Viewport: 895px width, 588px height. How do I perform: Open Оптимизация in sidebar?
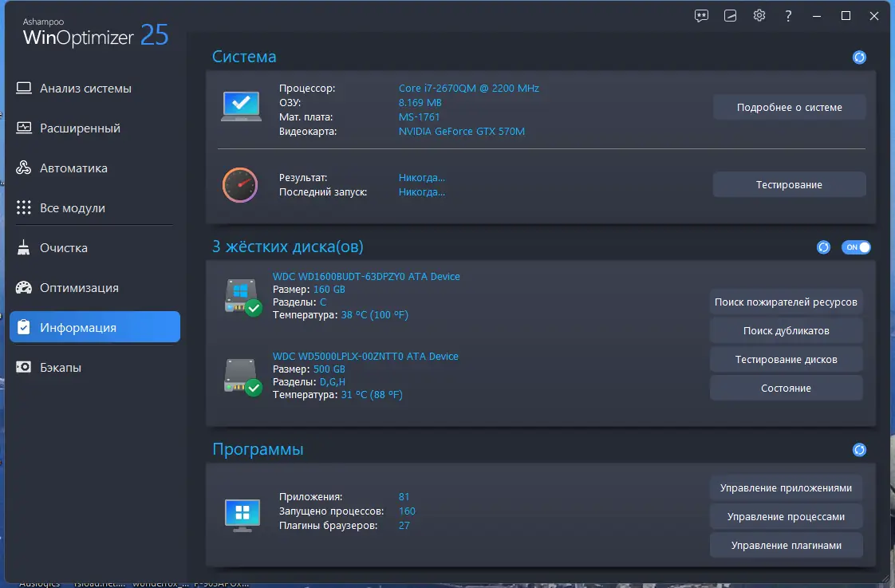[95, 288]
